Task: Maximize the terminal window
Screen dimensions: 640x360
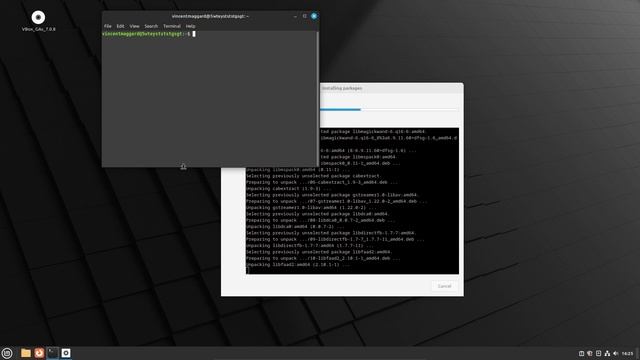Action: tap(304, 16)
